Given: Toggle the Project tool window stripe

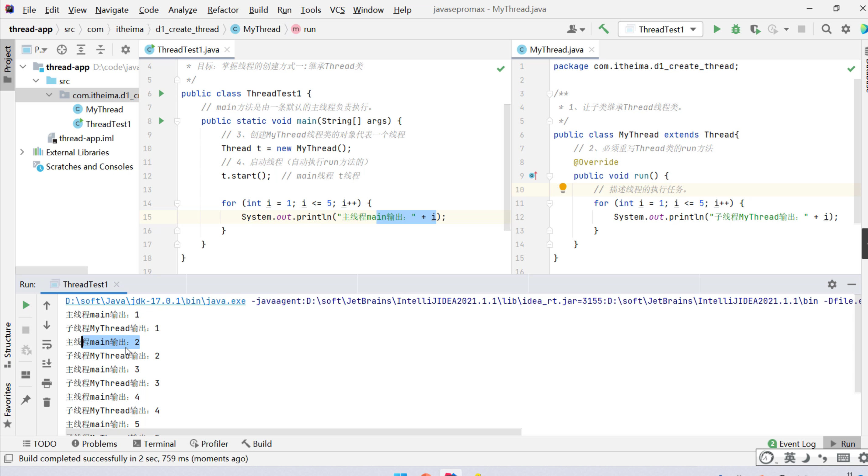Looking at the screenshot, I should (7, 65).
